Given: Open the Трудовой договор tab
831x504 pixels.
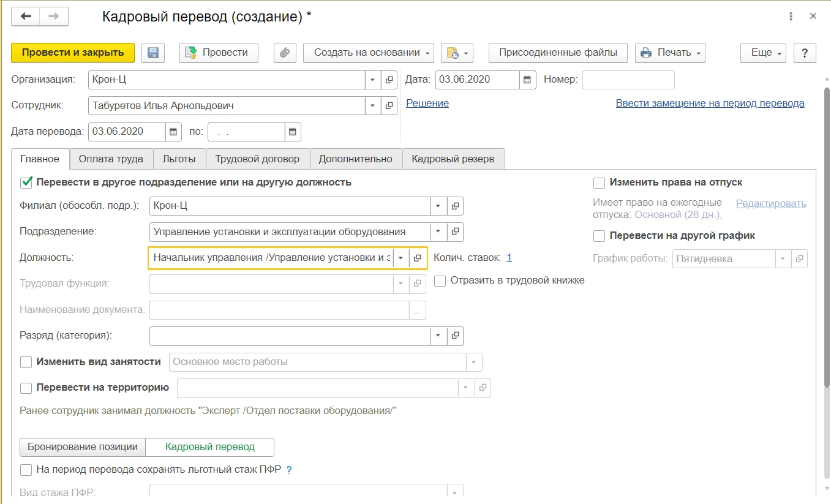Looking at the screenshot, I should pyautogui.click(x=257, y=159).
